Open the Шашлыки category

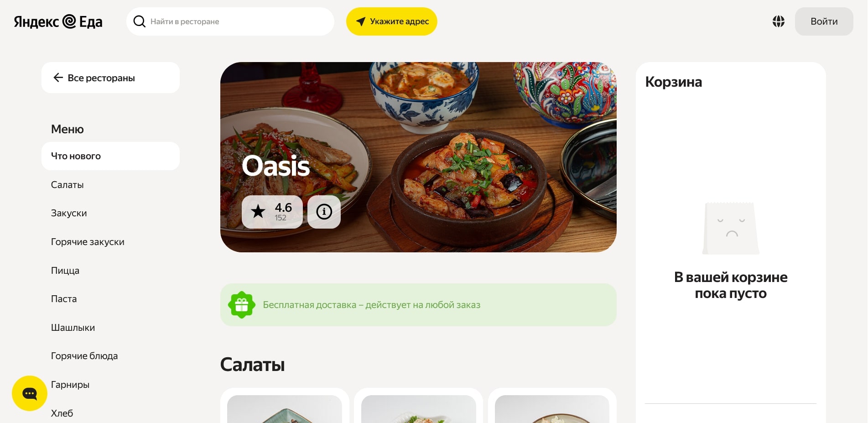[x=73, y=328]
